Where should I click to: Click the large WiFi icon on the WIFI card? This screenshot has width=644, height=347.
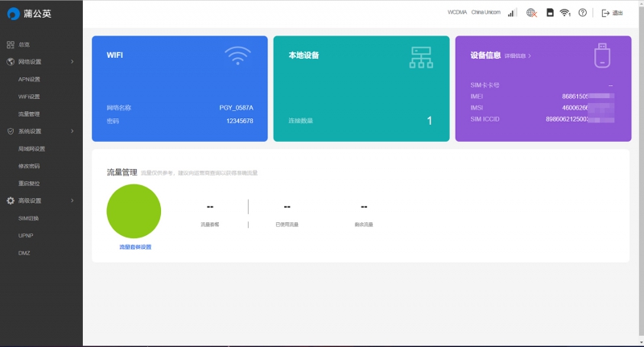click(237, 56)
